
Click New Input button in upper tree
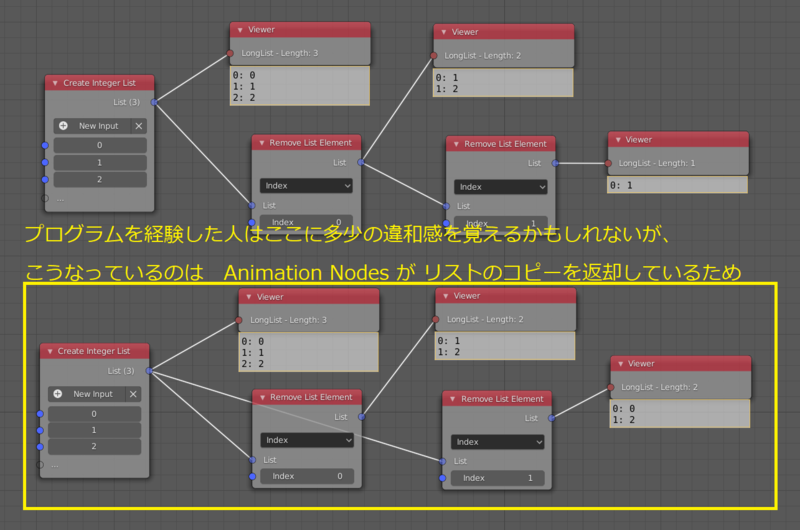[x=92, y=125]
